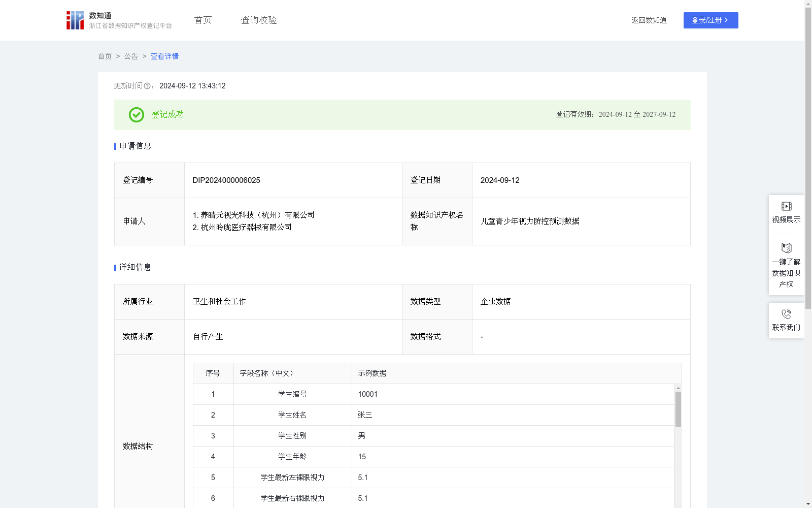The height and width of the screenshot is (508, 812).
Task: Click the 自行产生 data source value
Action: pos(208,337)
